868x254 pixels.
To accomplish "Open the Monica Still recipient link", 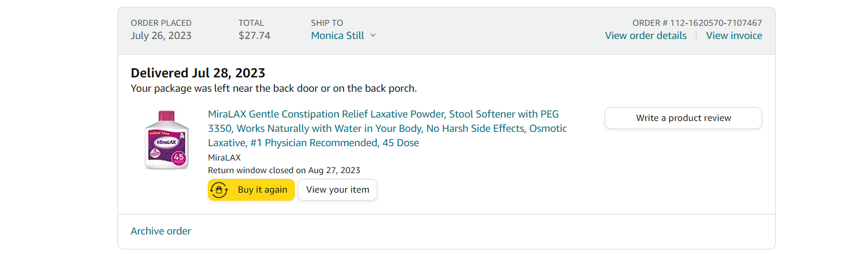I will click(x=338, y=36).
